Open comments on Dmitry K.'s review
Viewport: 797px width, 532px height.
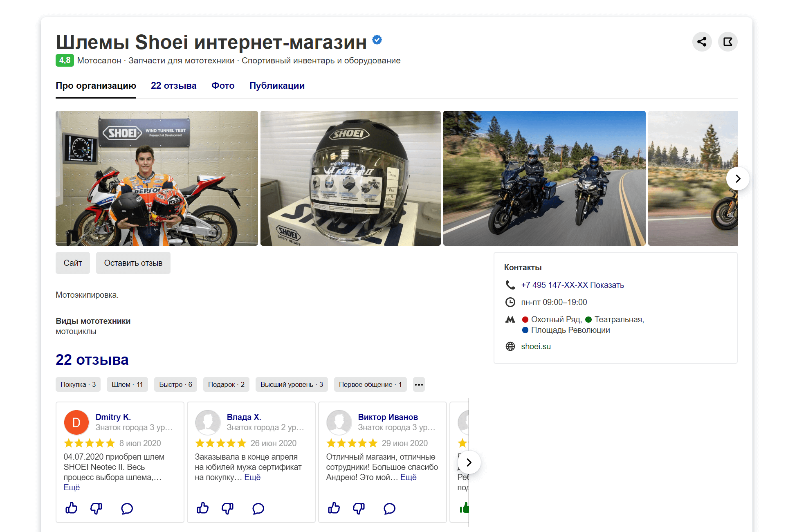pyautogui.click(x=127, y=508)
